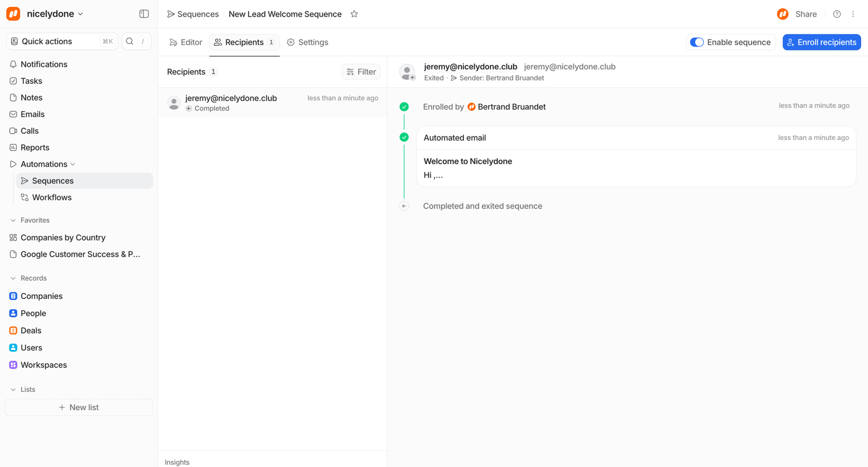
Task: Collapse the Automations section
Action: coord(73,164)
